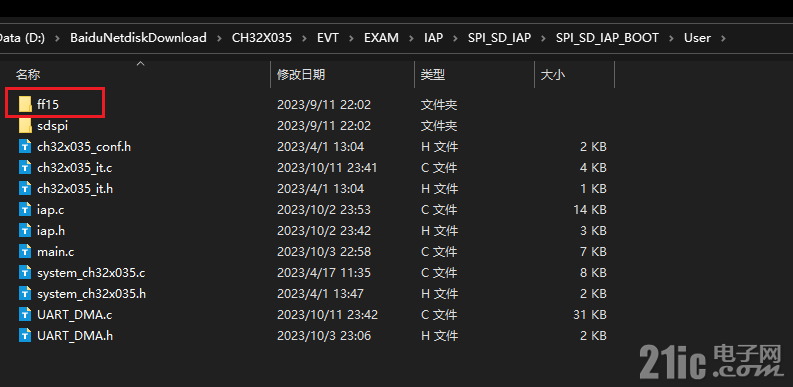Screen dimensions: 793x387
Task: Click the iap.c file icon
Action: (25, 209)
